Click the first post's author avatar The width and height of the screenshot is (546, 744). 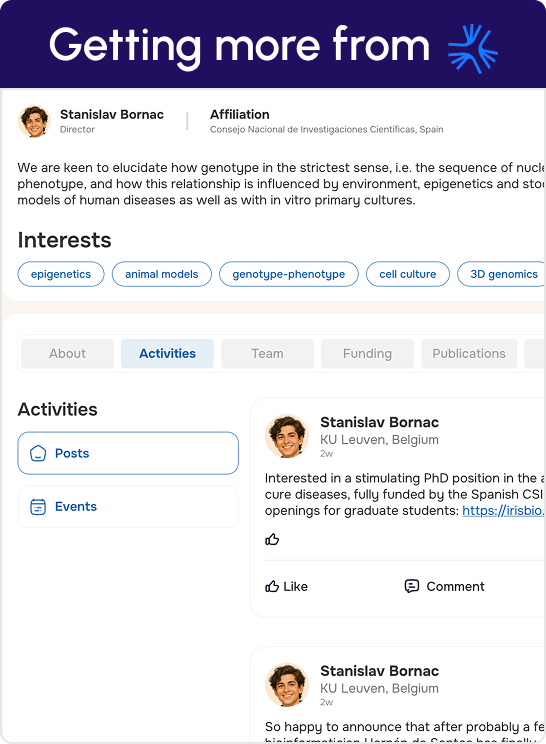(x=287, y=437)
